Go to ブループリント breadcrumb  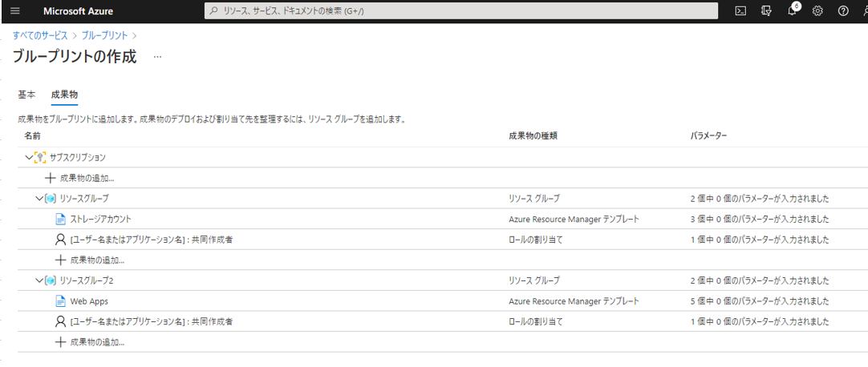pyautogui.click(x=104, y=35)
